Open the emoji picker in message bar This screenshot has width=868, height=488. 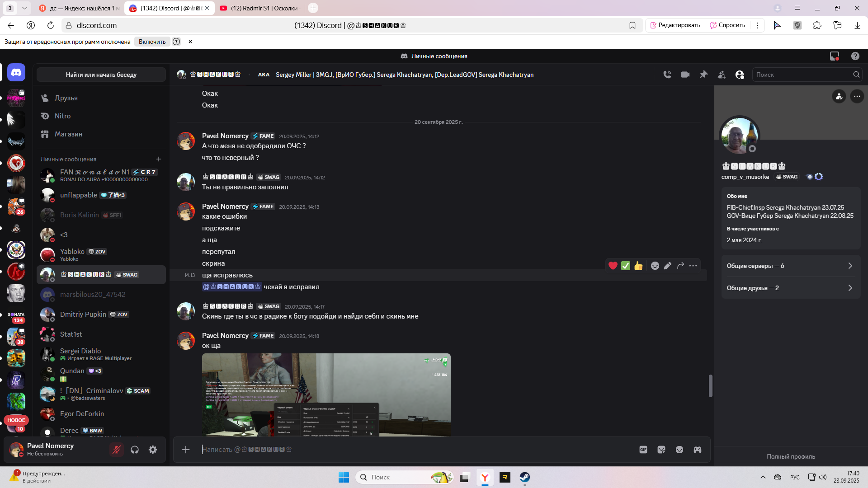click(x=679, y=450)
